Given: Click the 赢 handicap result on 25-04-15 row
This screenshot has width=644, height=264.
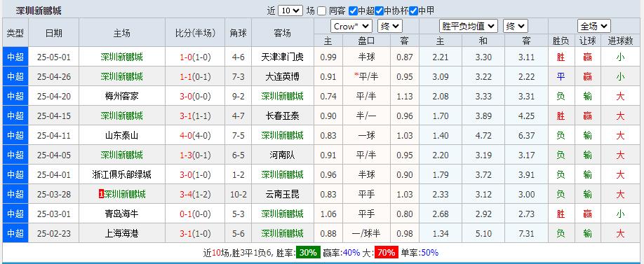Looking at the screenshot, I should coord(588,116).
